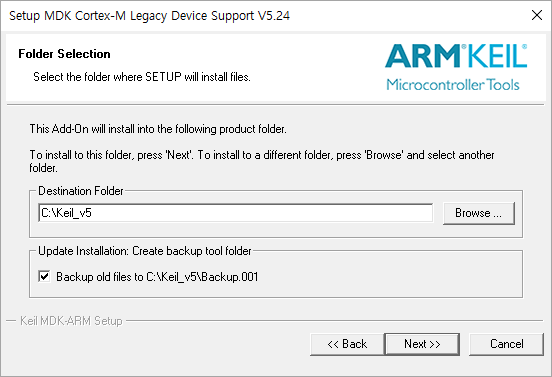Image resolution: width=552 pixels, height=377 pixels.
Task: Click empty space inside the Update Installation box
Action: click(387, 277)
